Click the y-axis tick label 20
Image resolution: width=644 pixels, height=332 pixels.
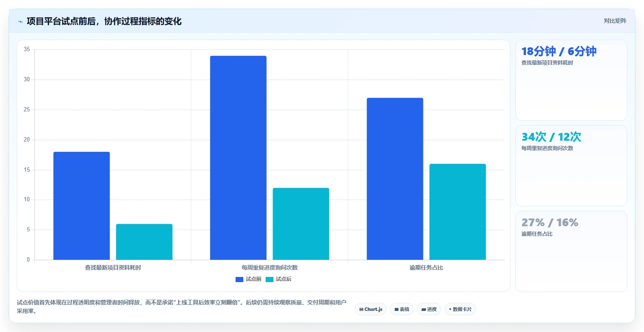(27, 140)
